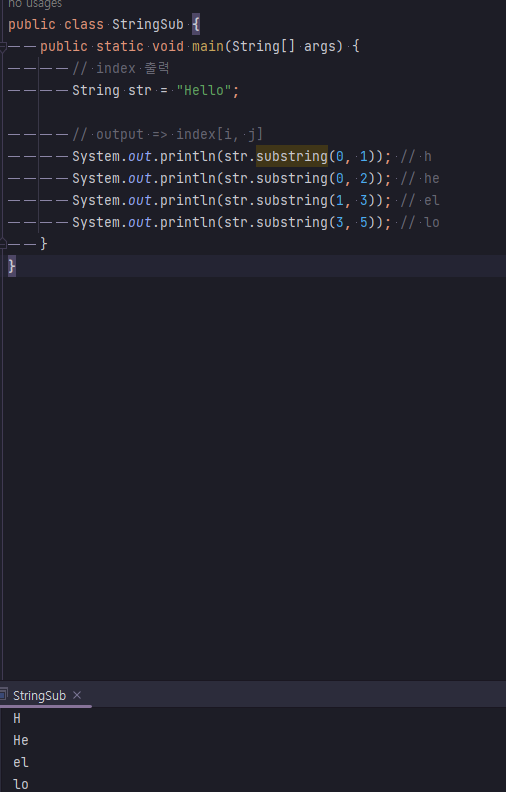Screen dimensions: 506x792
Task: Close the StringSub run tab
Action: tap(77, 696)
